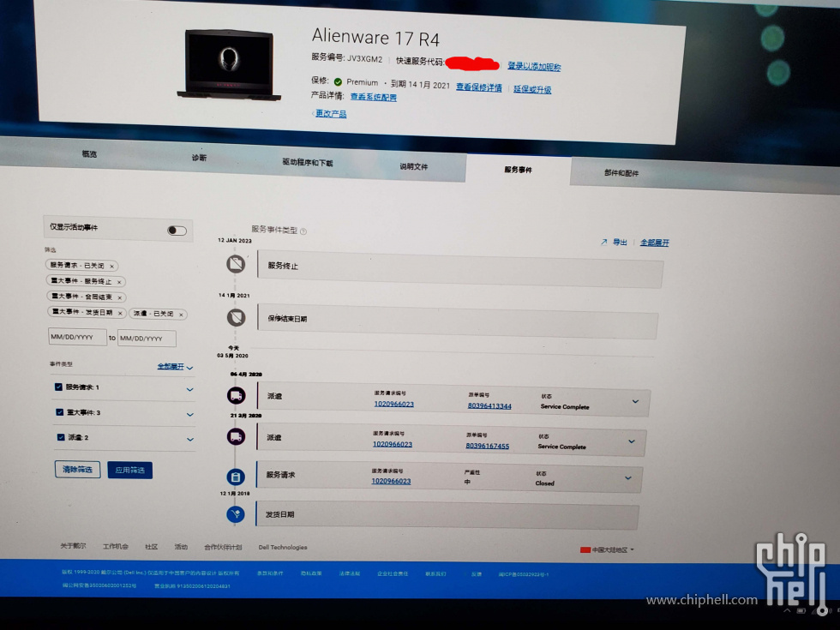
Task: Click the 工作机会 footer link
Action: coord(116,547)
